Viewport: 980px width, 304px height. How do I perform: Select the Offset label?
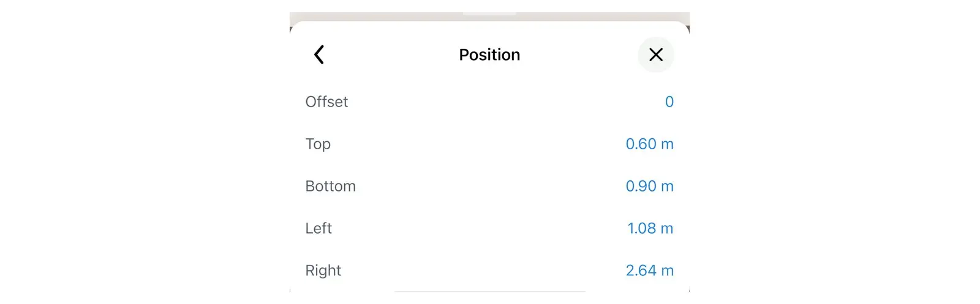click(326, 102)
